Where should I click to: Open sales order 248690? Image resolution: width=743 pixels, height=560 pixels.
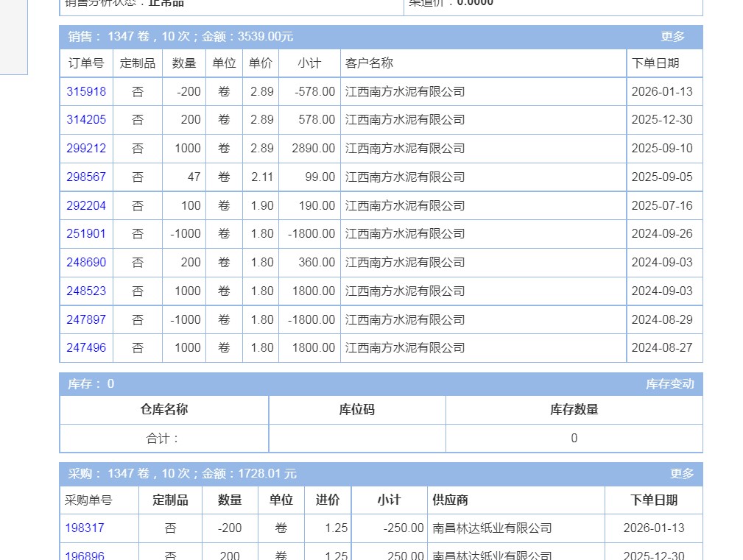pyautogui.click(x=86, y=263)
